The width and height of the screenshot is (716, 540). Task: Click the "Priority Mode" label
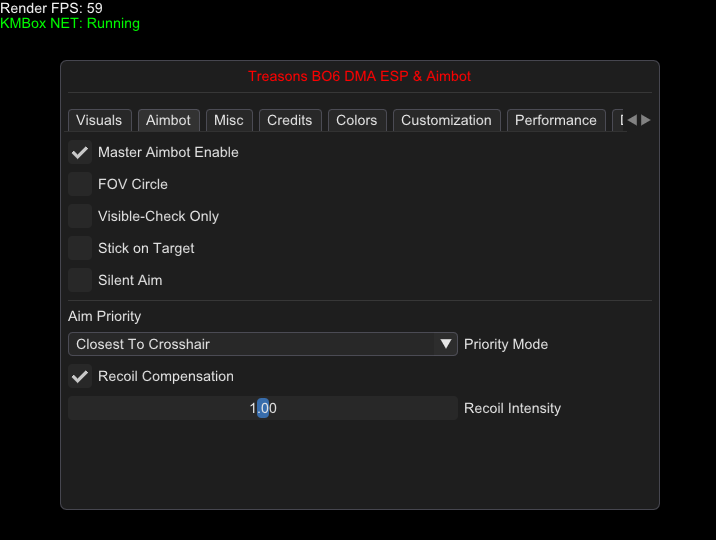click(506, 344)
